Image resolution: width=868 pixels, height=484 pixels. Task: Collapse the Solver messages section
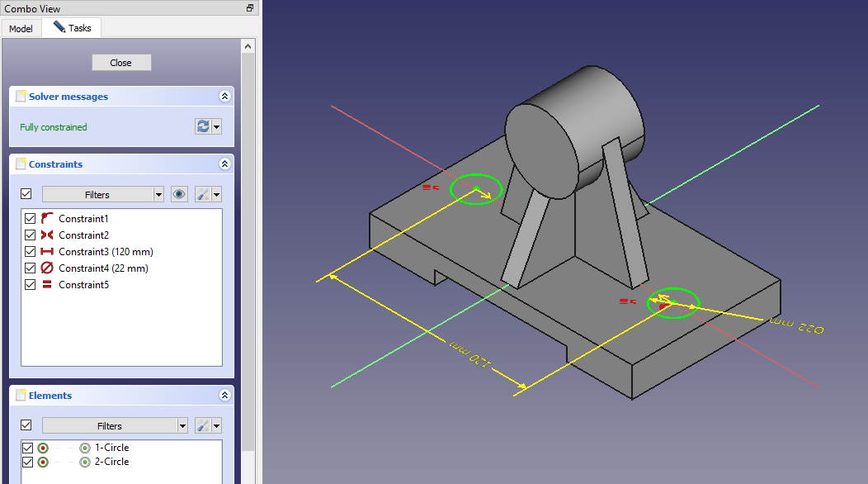pos(224,97)
